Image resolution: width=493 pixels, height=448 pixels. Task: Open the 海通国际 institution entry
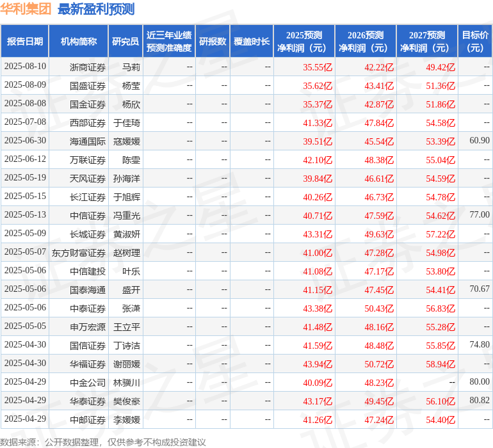(x=88, y=141)
